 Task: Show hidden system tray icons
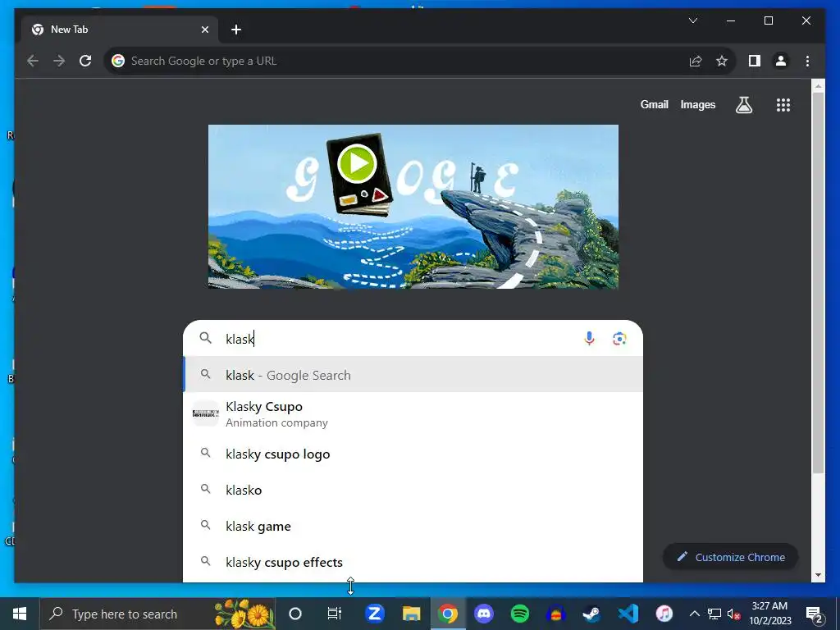pyautogui.click(x=694, y=614)
